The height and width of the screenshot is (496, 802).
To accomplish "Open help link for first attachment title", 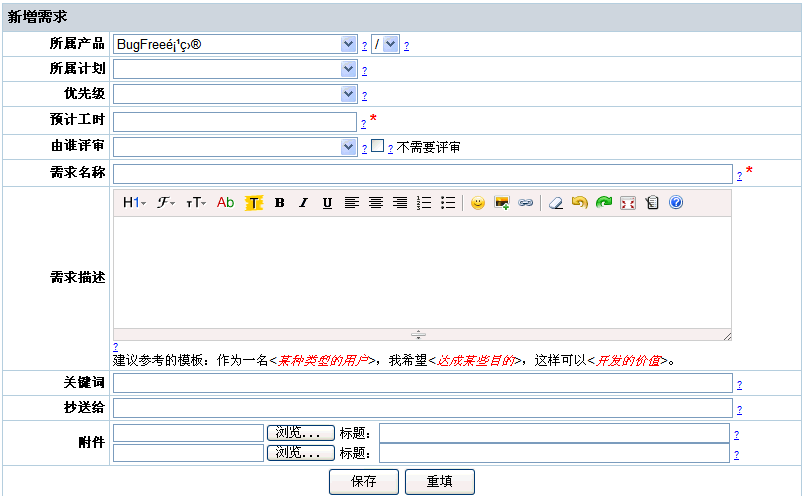I will (x=736, y=435).
